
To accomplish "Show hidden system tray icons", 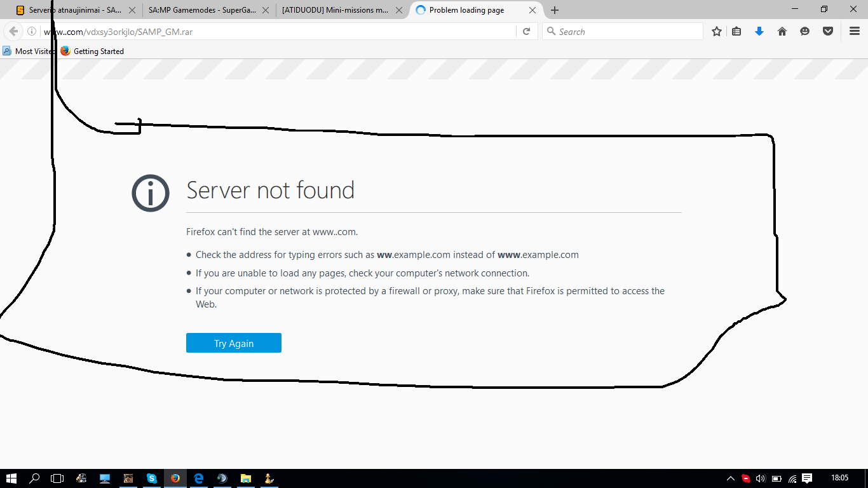I will coord(731,478).
